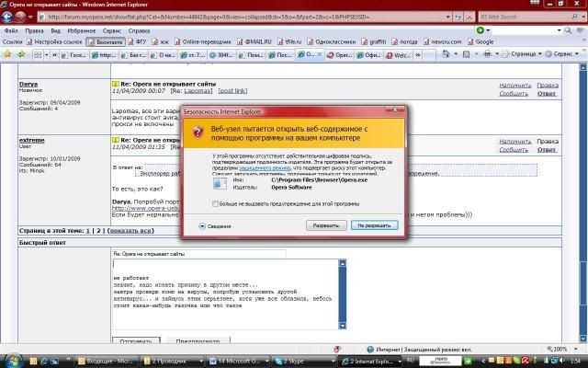
Task: Open the 2 Skype taskbar group
Action: coord(304,362)
